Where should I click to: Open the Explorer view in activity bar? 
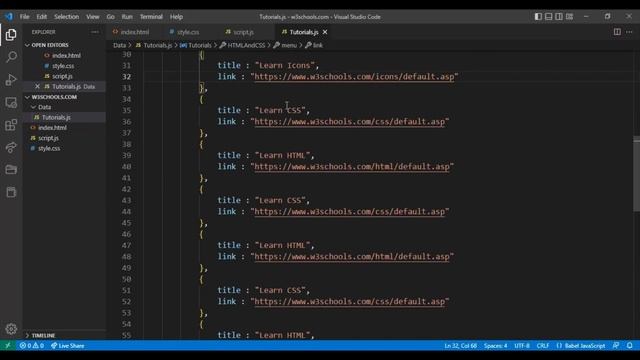(11, 35)
